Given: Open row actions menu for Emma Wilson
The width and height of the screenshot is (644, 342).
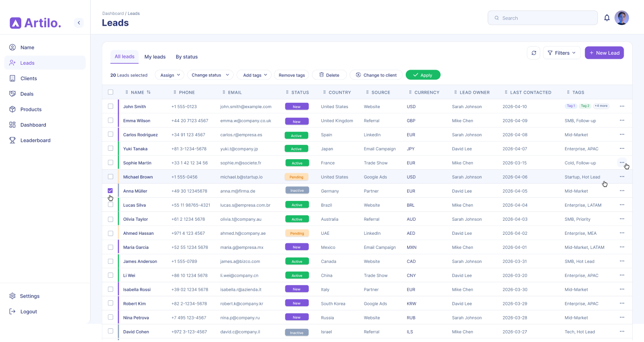Looking at the screenshot, I should [622, 120].
